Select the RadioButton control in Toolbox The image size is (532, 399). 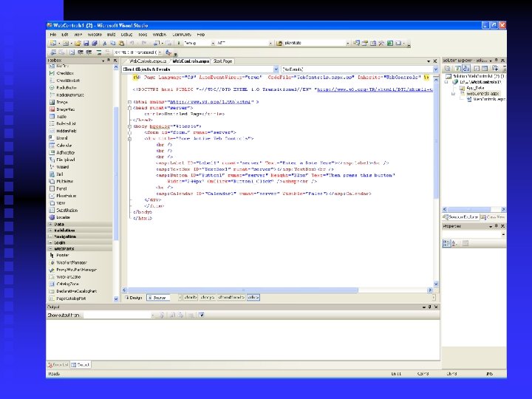point(63,87)
